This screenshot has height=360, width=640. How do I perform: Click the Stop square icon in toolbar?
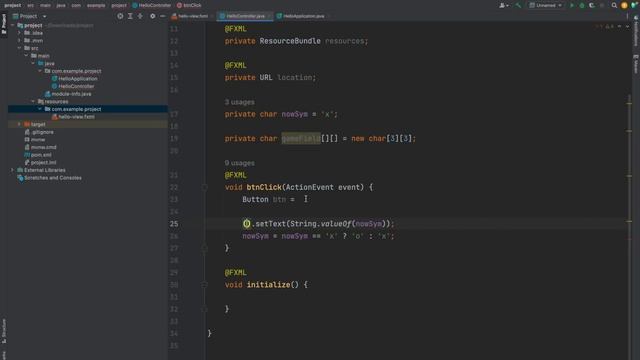602,5
